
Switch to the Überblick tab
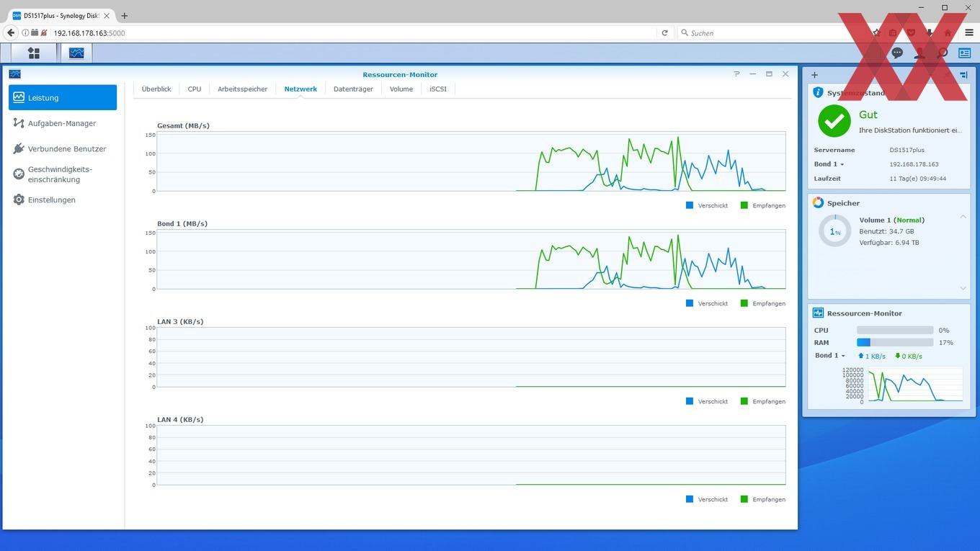[x=156, y=89]
